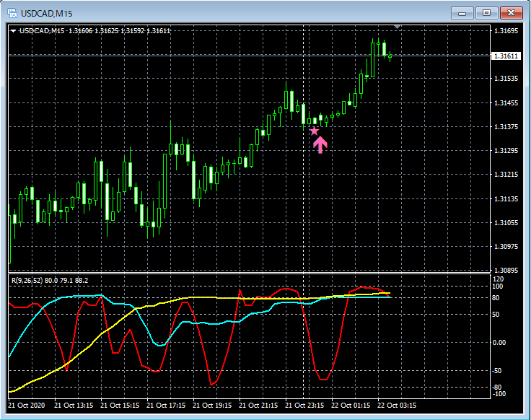Click the price scale value 1.30895
Viewport: 531px width, 420px height.
pos(506,271)
